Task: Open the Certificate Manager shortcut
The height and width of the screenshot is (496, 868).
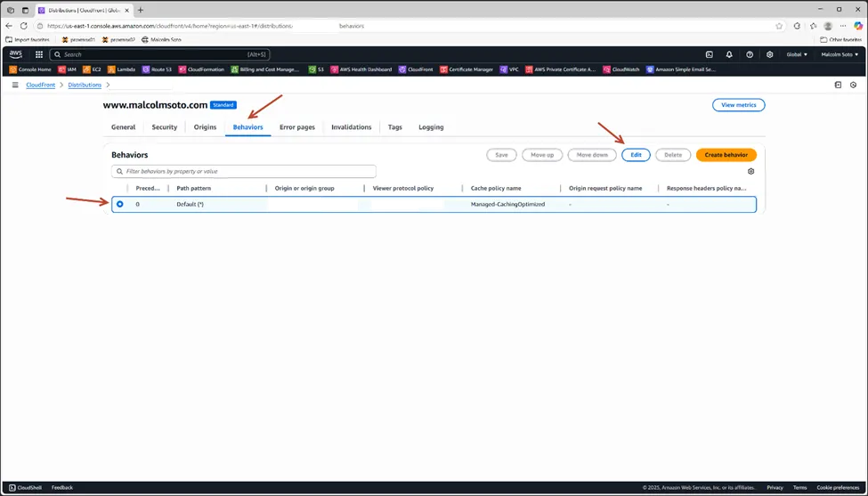Action: [466, 69]
